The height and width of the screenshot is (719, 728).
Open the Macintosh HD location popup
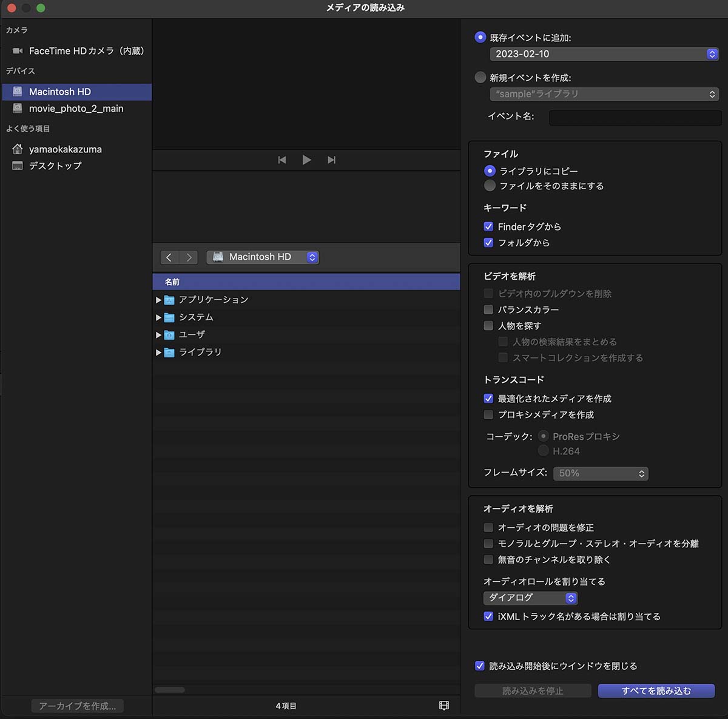pos(263,257)
